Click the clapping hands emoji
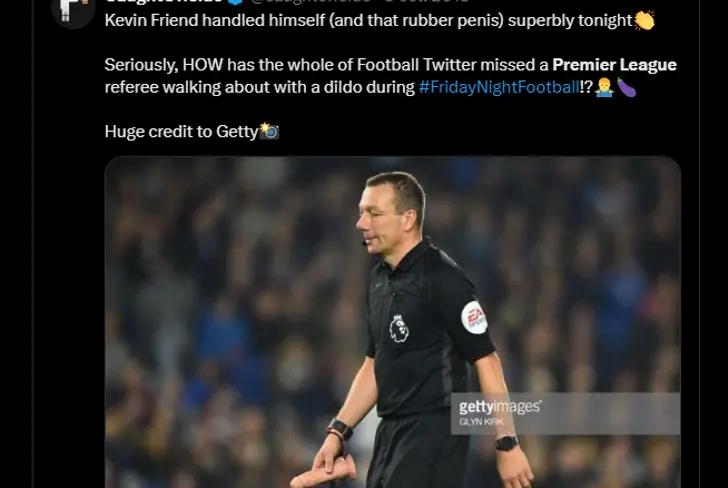 644,20
